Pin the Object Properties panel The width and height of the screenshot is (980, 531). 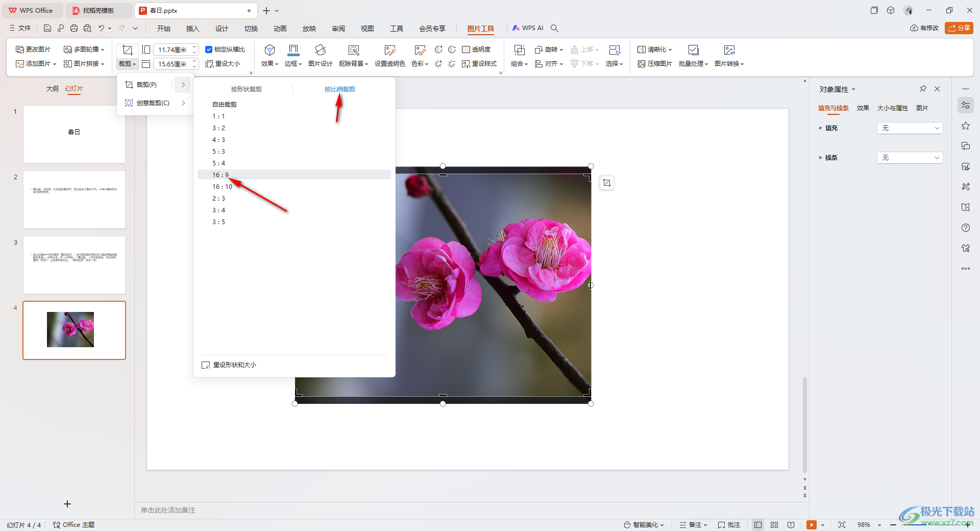[923, 89]
